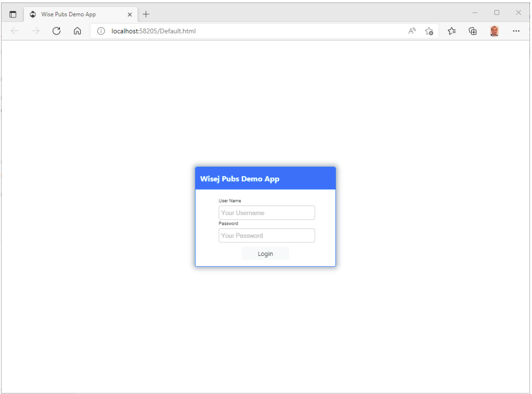
Task: Click the Login button
Action: (266, 254)
